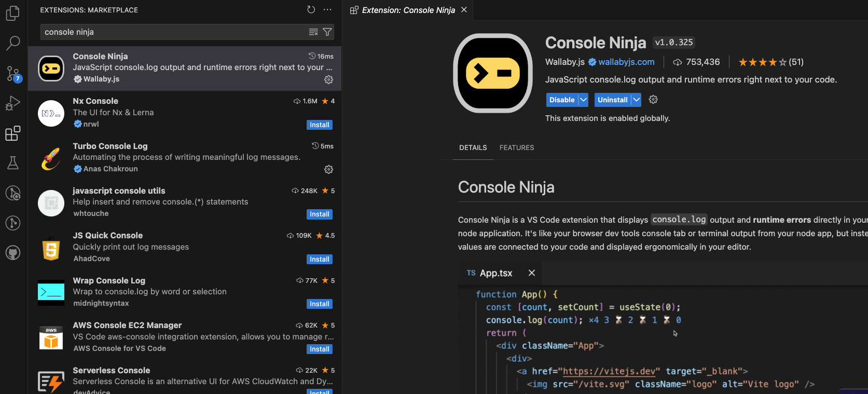Clear extensions search results

click(313, 32)
